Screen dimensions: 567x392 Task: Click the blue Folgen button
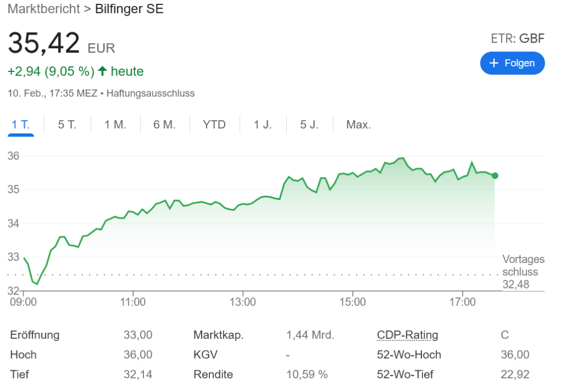coord(512,63)
